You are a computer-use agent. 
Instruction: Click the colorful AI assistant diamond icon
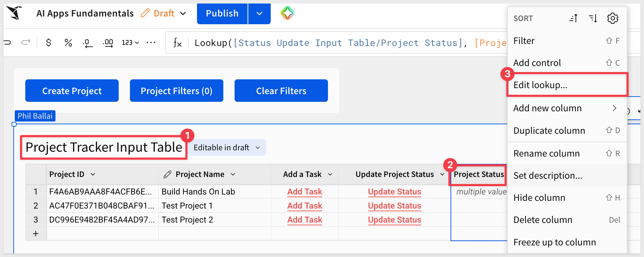pos(287,13)
